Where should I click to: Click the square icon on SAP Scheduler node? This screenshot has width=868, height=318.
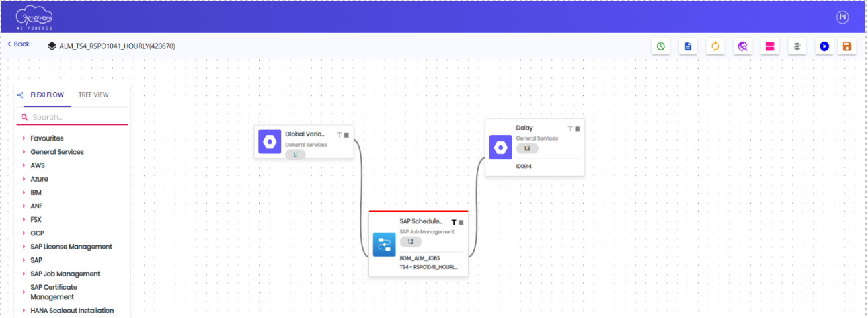click(x=461, y=222)
